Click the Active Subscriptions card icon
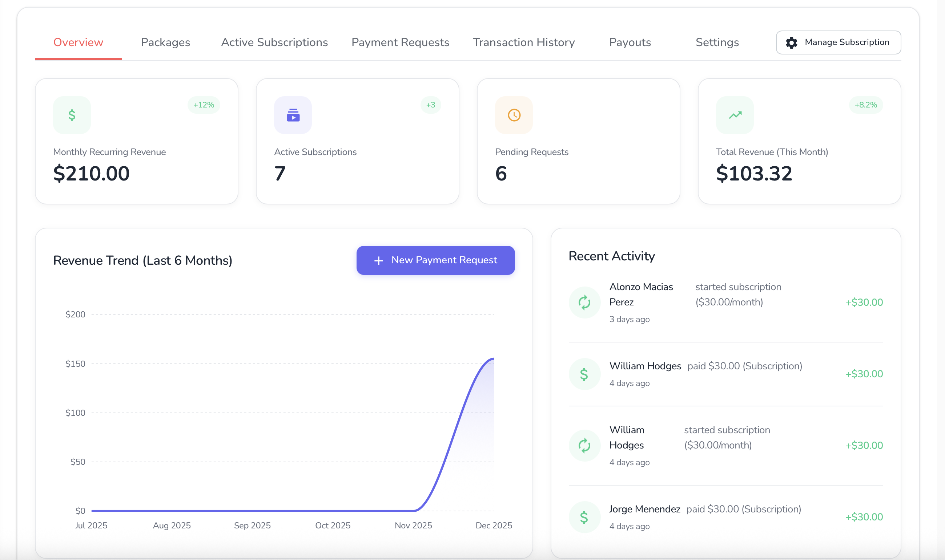This screenshot has width=945, height=560. pos(293,115)
